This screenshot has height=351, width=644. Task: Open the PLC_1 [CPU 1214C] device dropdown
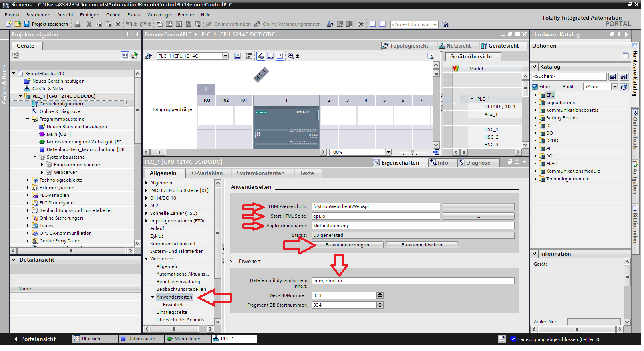pos(225,56)
